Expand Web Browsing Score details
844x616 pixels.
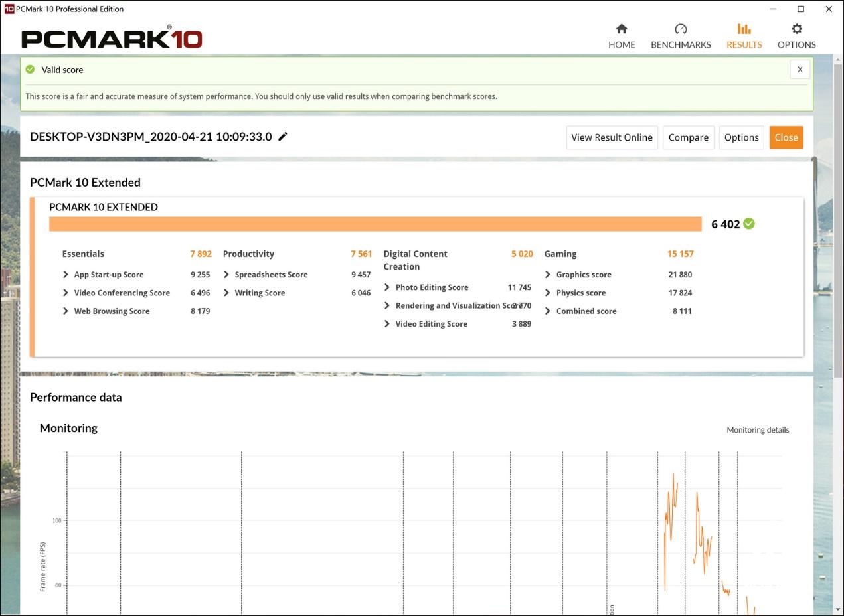[x=66, y=311]
